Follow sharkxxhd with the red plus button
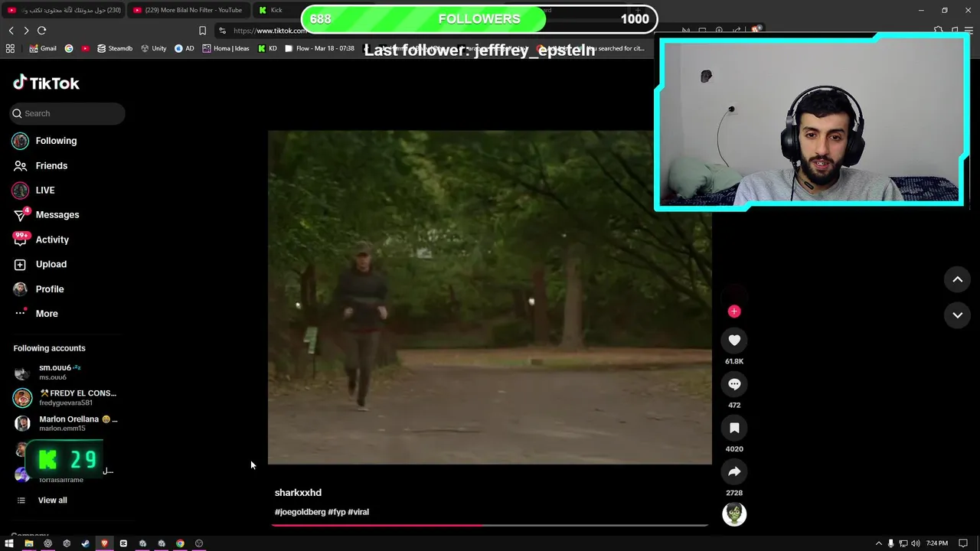Image resolution: width=980 pixels, height=551 pixels. pos(734,311)
